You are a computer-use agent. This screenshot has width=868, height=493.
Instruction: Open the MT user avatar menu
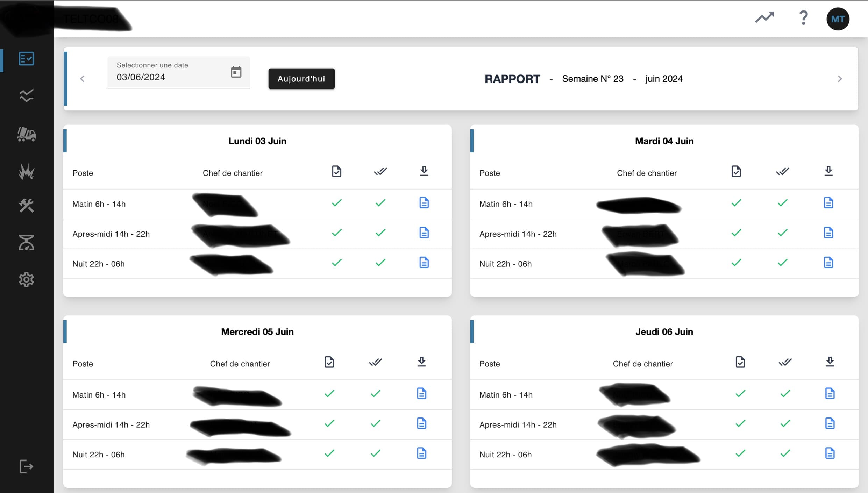pyautogui.click(x=838, y=19)
